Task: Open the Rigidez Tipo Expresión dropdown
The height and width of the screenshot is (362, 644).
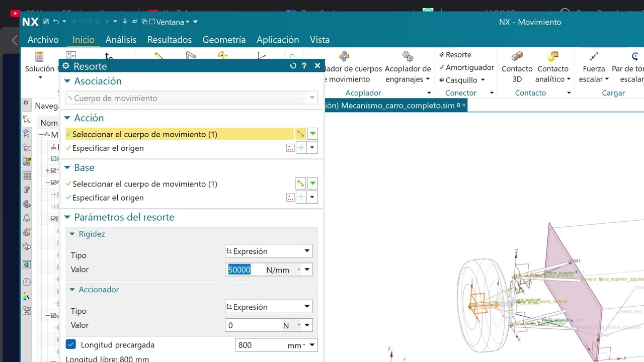Action: pyautogui.click(x=269, y=251)
